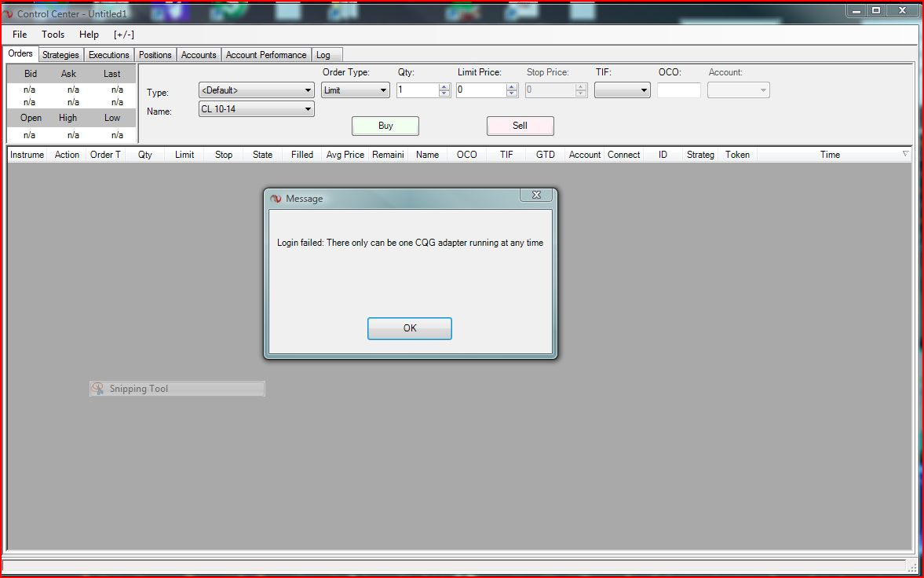Open the Account dropdown
Viewport: 924px width, 578px height.
point(739,90)
